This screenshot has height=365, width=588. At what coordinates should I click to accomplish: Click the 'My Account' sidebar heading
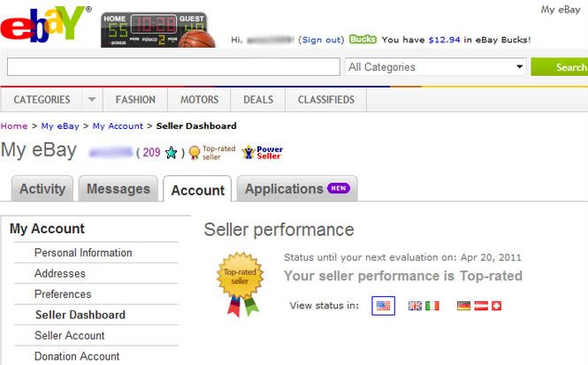pos(47,229)
